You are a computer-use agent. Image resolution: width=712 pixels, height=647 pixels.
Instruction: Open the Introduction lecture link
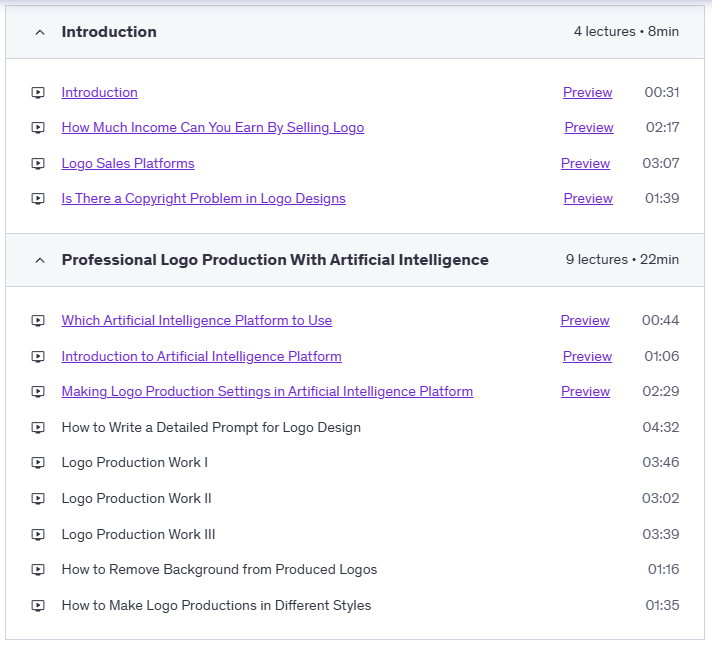tap(99, 92)
